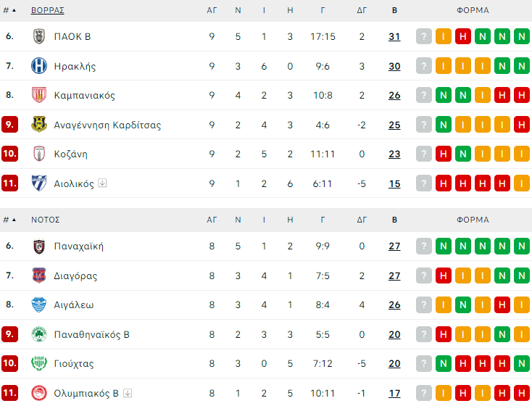This screenshot has width=532, height=406.
Task: Click the Παναθηναϊκός Β green logo
Action: coord(39,334)
